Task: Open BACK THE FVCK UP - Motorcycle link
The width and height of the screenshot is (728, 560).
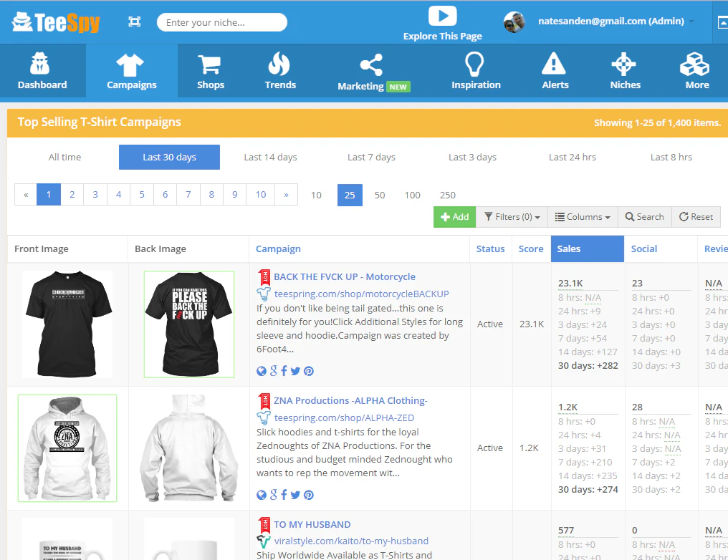Action: (x=345, y=277)
